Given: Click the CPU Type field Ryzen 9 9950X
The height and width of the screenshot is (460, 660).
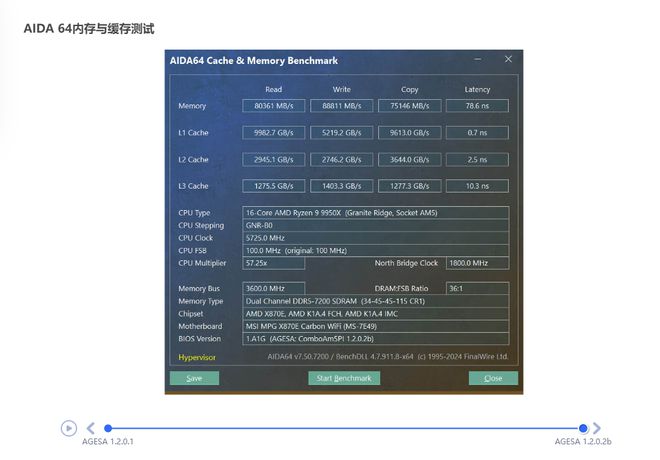Looking at the screenshot, I should coord(375,213).
